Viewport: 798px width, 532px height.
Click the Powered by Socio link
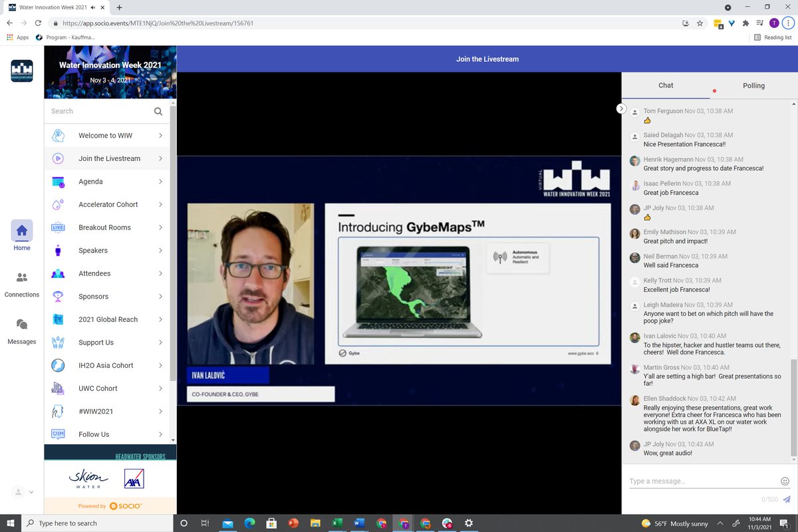tap(110, 506)
